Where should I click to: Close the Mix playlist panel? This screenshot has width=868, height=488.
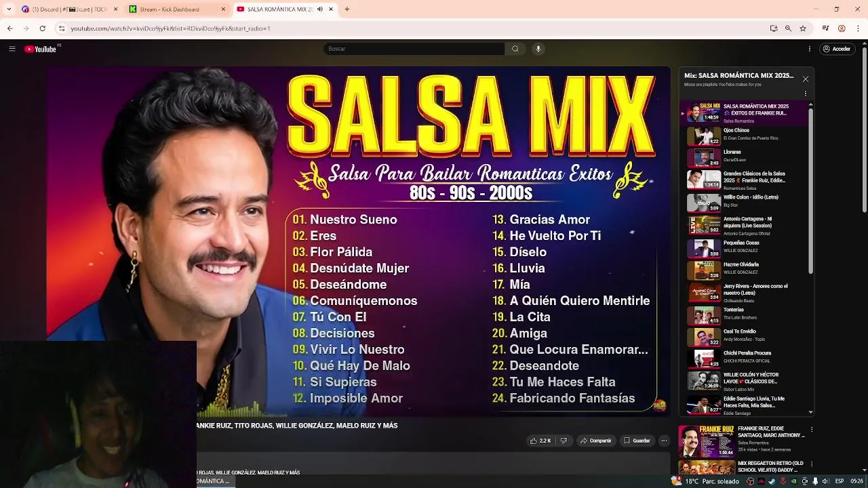pyautogui.click(x=806, y=79)
